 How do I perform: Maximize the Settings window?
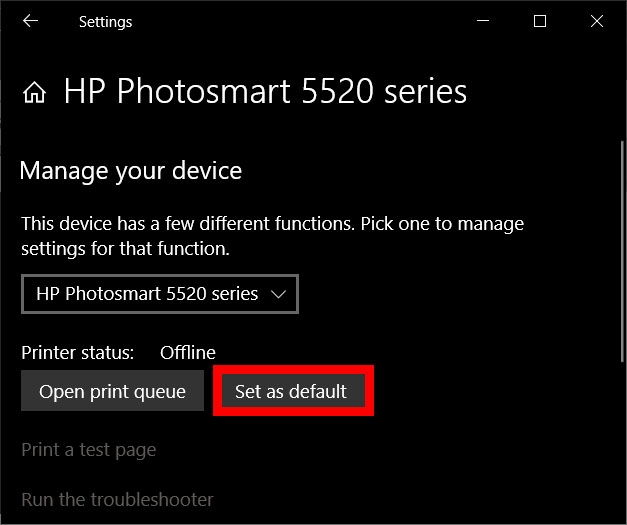(x=540, y=21)
